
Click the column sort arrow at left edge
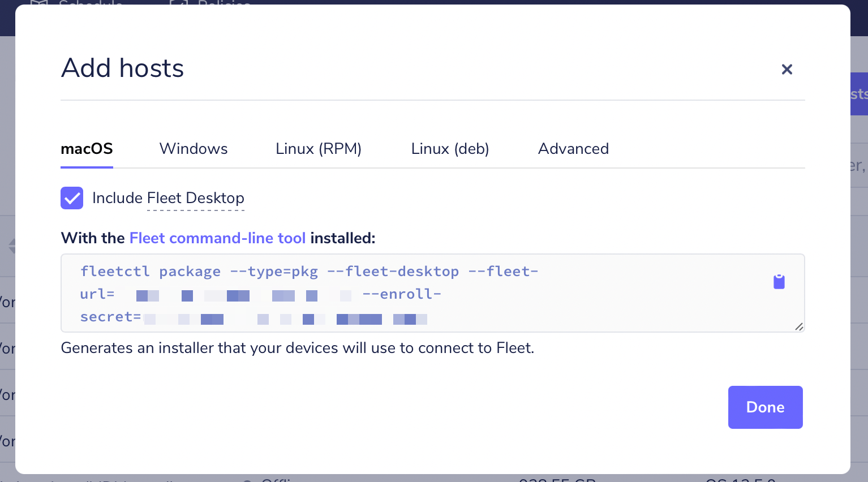(12, 246)
